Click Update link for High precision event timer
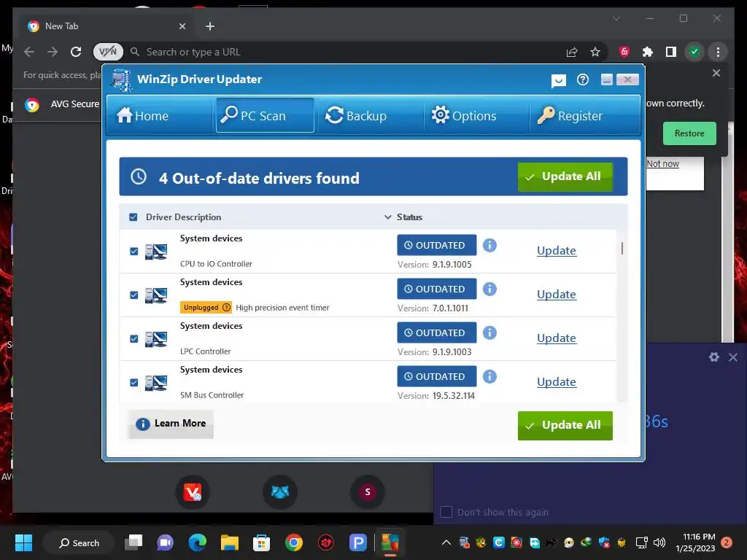The image size is (747, 560). pyautogui.click(x=557, y=295)
